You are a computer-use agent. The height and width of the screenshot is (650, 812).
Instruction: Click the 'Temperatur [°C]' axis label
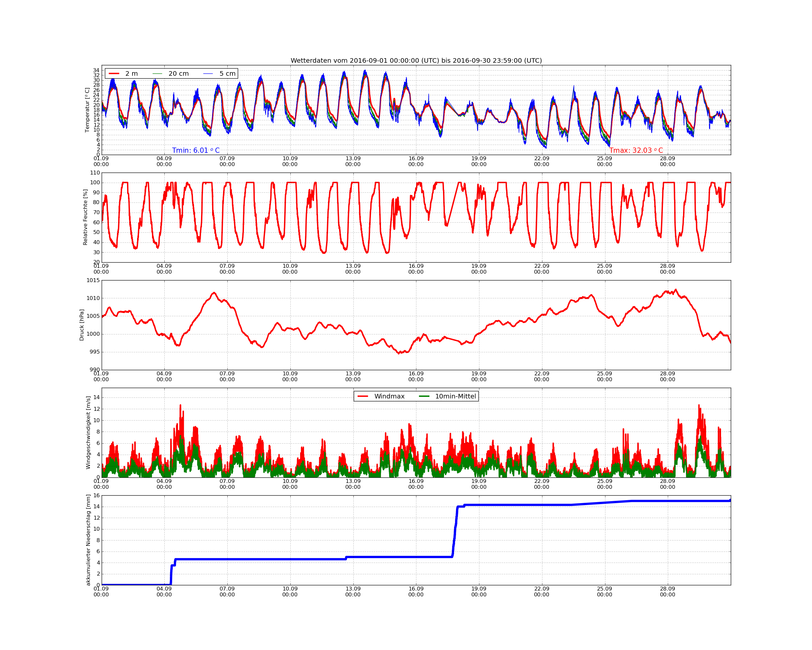[87, 110]
